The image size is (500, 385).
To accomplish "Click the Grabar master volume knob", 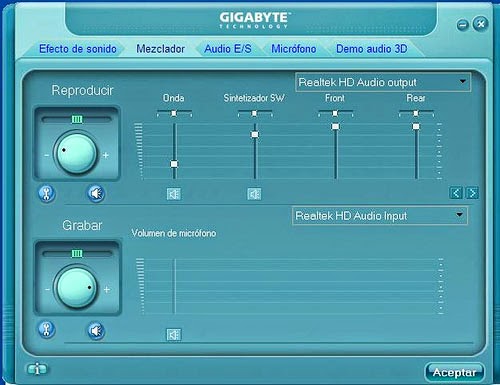I will pos(76,287).
